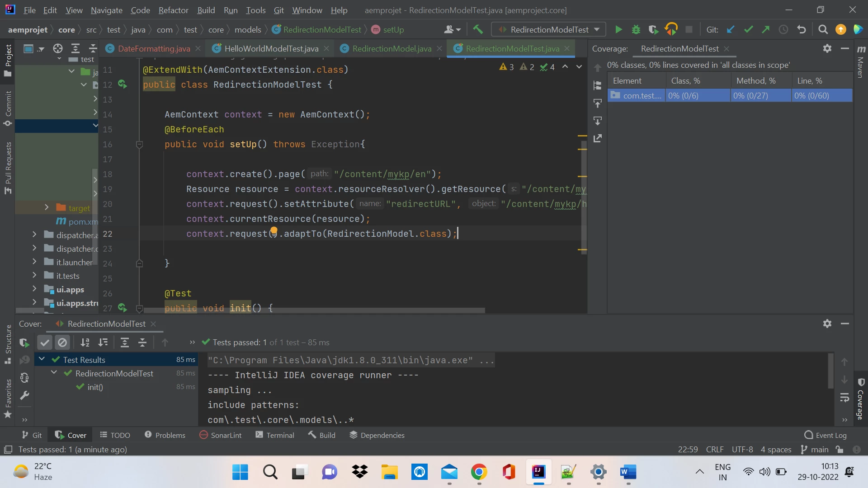The image size is (868, 488).
Task: Toggle show passed tests checkmark button
Action: click(x=44, y=343)
